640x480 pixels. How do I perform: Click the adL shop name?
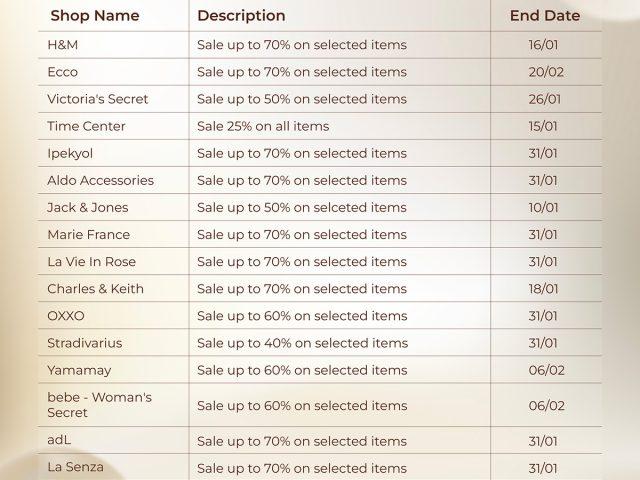tap(59, 441)
